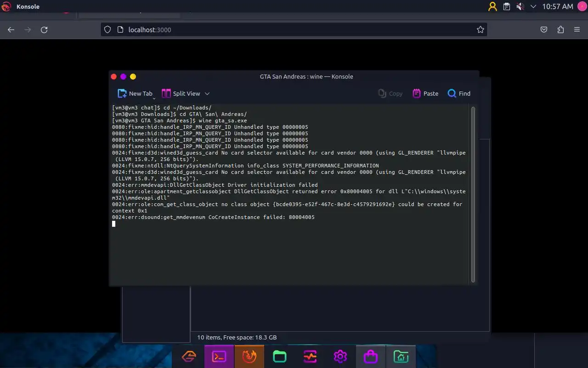Expand the system tray chevron
The height and width of the screenshot is (368, 588).
click(533, 6)
